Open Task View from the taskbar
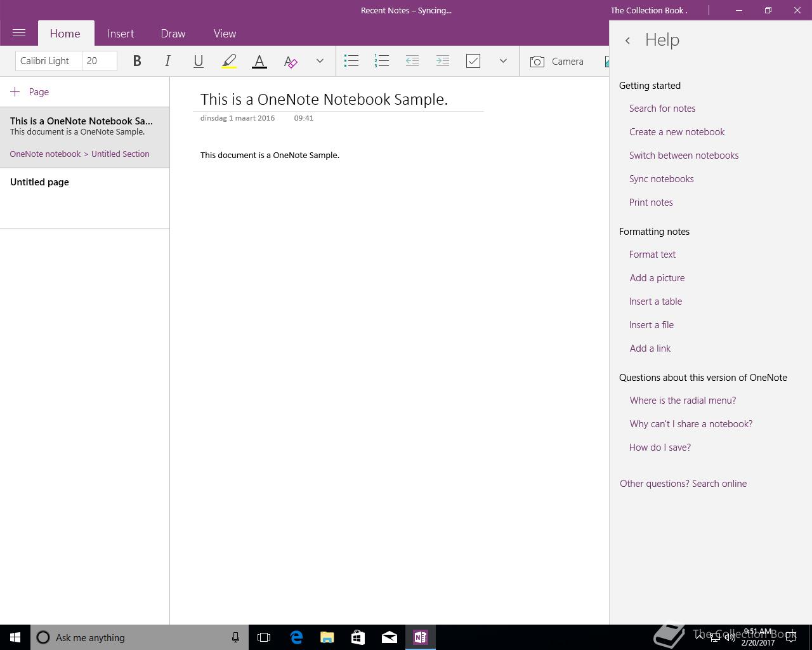Image resolution: width=812 pixels, height=650 pixels. [264, 637]
